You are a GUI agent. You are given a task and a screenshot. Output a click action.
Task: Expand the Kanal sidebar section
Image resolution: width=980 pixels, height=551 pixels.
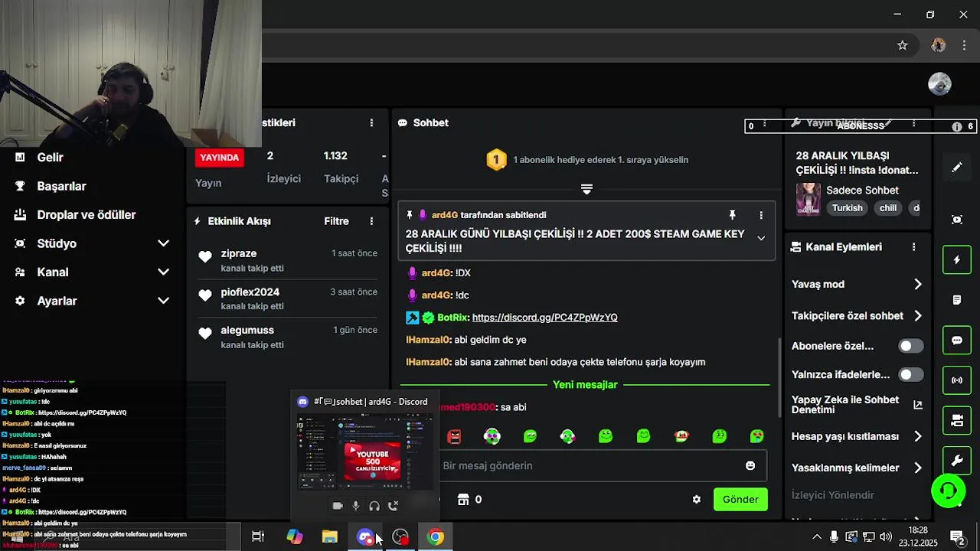(163, 272)
